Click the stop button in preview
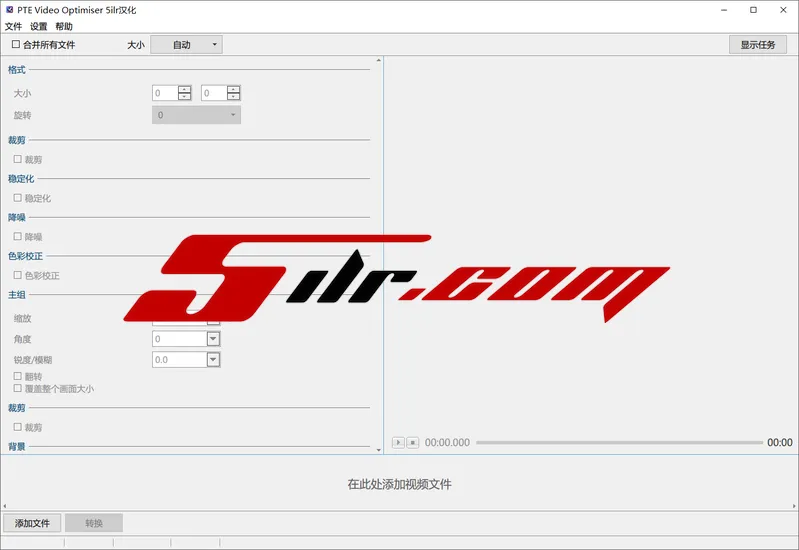This screenshot has width=799, height=550. click(x=413, y=442)
